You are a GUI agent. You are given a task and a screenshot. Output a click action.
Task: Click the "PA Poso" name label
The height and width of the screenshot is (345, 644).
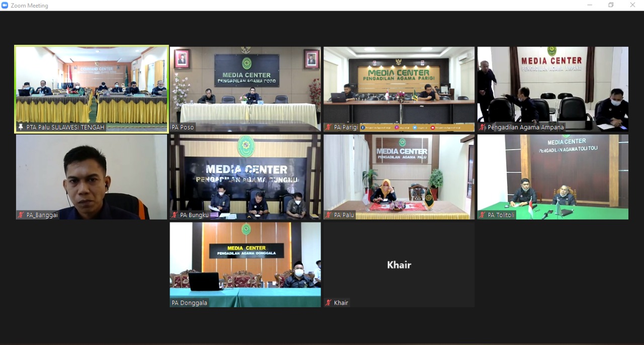click(183, 127)
